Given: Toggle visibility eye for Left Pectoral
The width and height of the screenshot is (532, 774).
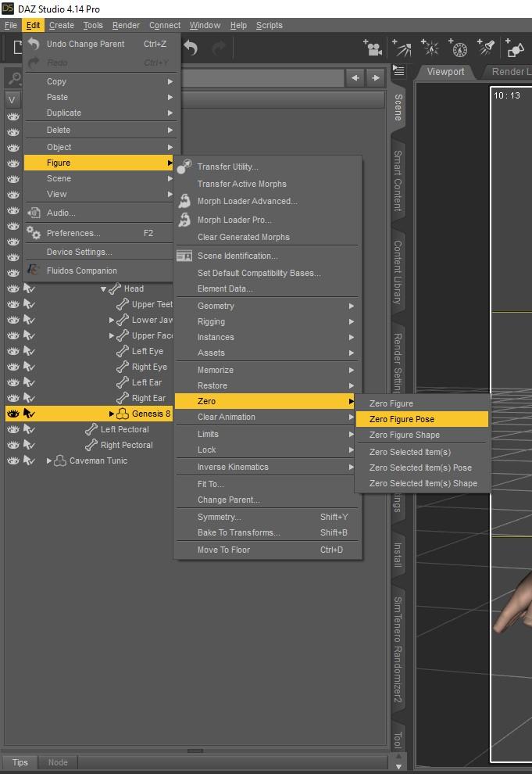Looking at the screenshot, I should pos(13,429).
